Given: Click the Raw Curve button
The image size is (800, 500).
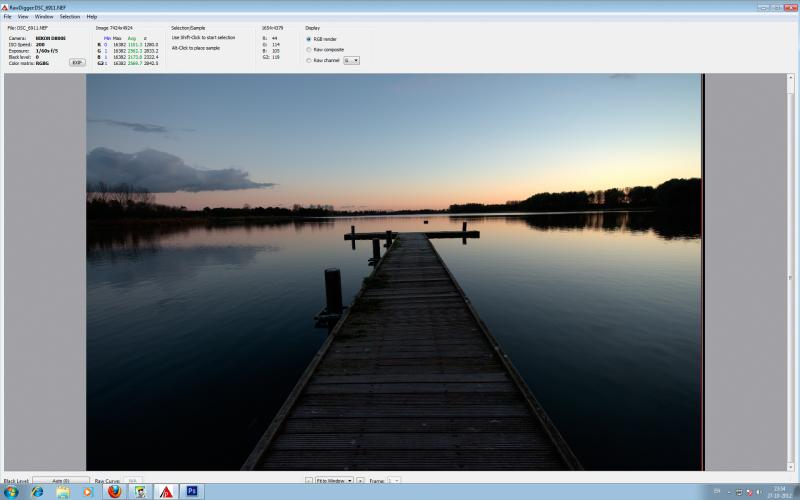Looking at the screenshot, I should [133, 480].
